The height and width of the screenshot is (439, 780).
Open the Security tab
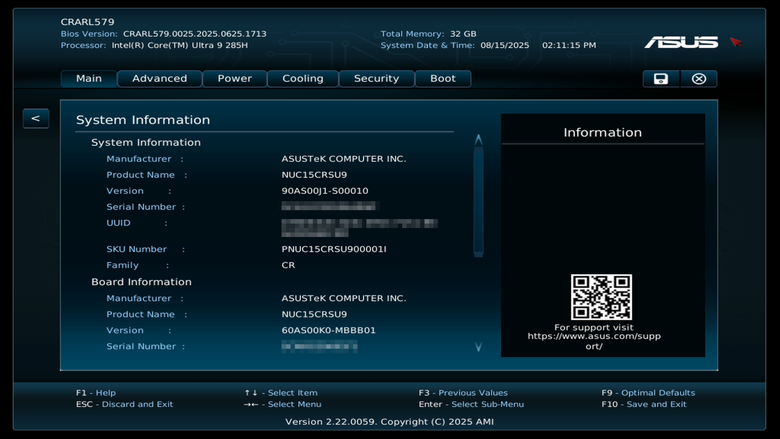pos(377,79)
